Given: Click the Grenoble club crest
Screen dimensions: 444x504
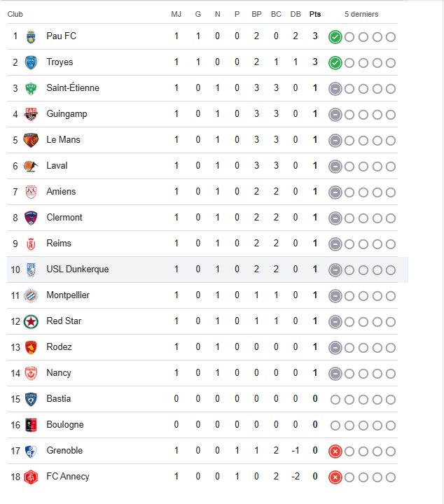Looking at the screenshot, I should point(31,451).
